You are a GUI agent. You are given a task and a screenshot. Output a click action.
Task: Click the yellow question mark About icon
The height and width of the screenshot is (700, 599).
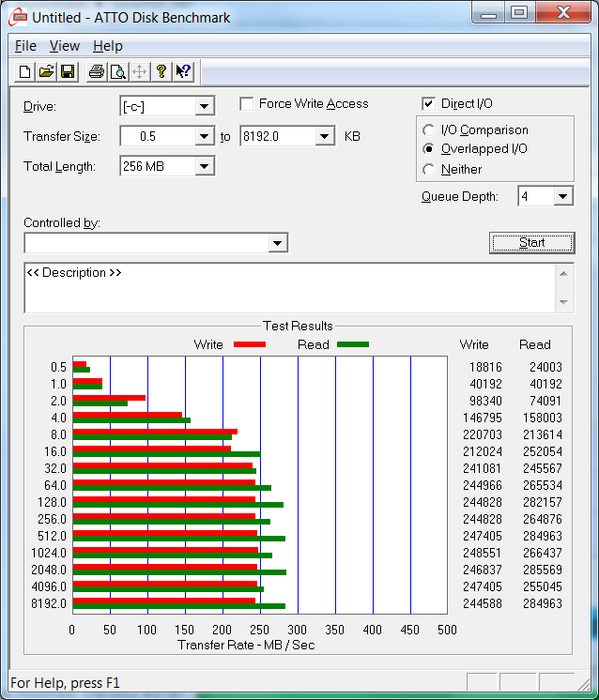tap(161, 71)
